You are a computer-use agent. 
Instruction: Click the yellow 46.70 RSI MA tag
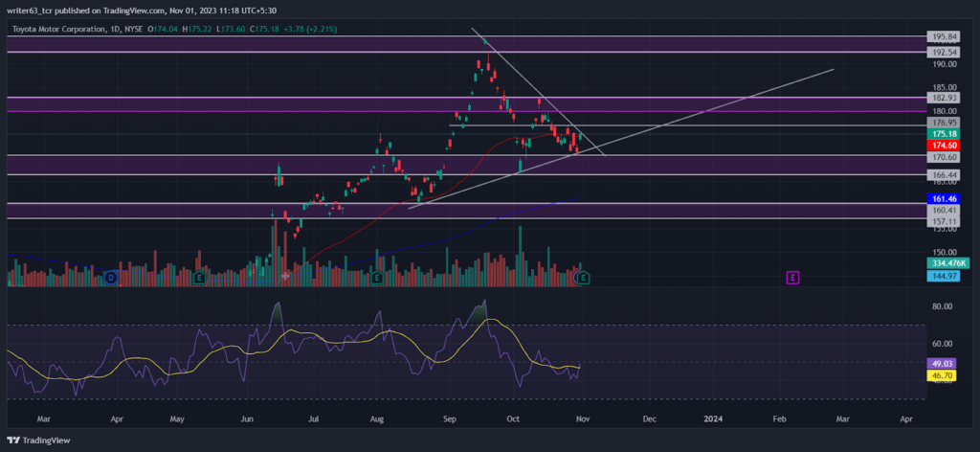click(x=942, y=375)
